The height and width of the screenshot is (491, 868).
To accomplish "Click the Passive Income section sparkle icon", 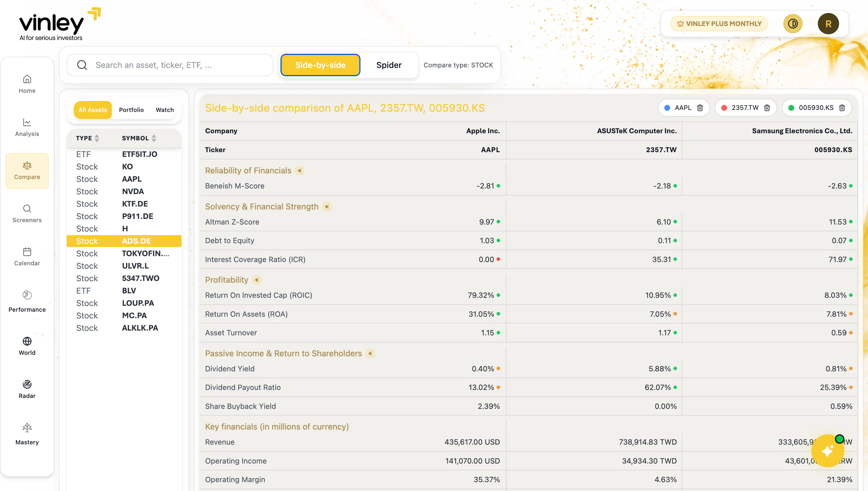I will [370, 353].
